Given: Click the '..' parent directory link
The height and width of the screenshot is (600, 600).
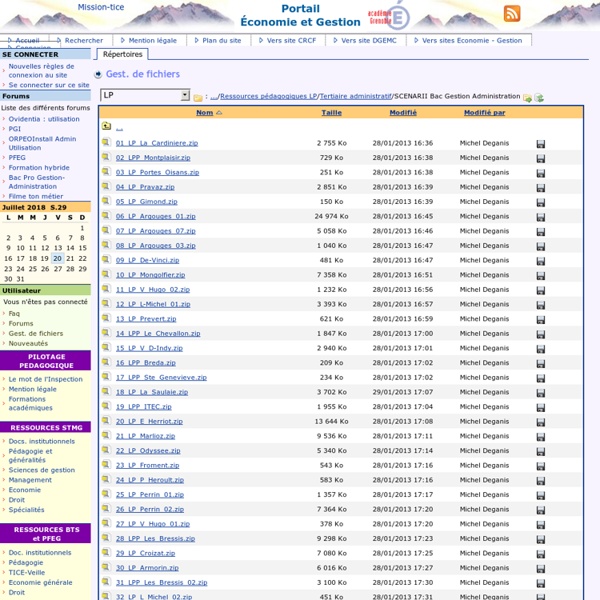Looking at the screenshot, I should point(119,128).
